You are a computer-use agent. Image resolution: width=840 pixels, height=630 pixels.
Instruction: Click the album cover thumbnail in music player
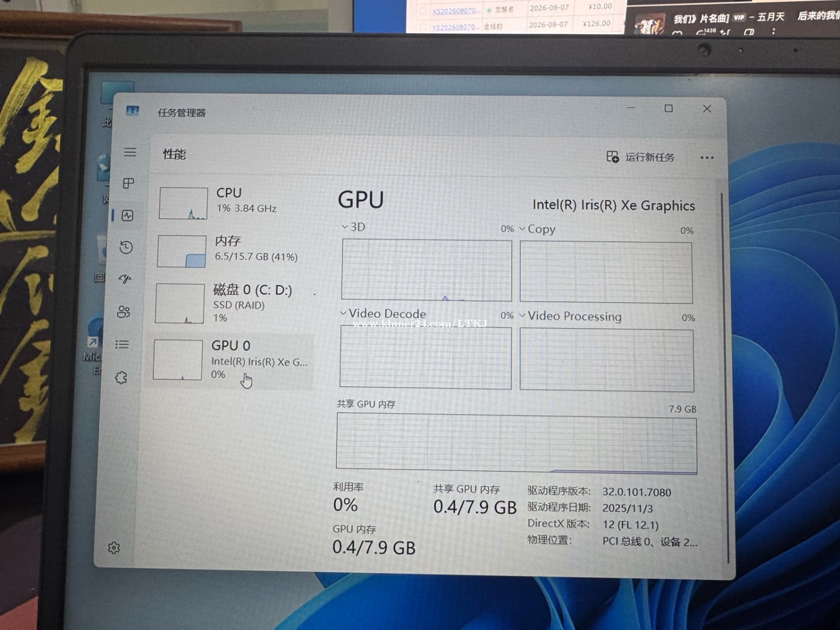tap(649, 24)
